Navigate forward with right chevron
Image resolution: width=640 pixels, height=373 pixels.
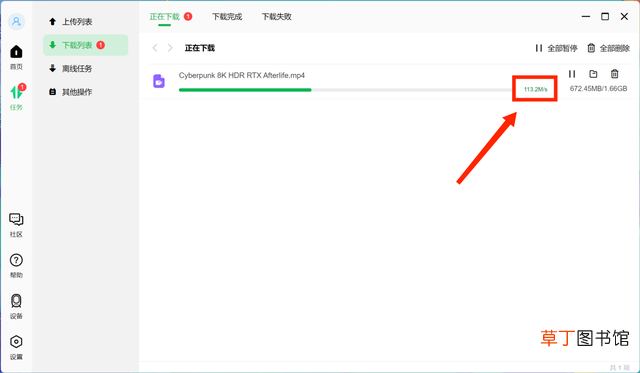click(170, 48)
